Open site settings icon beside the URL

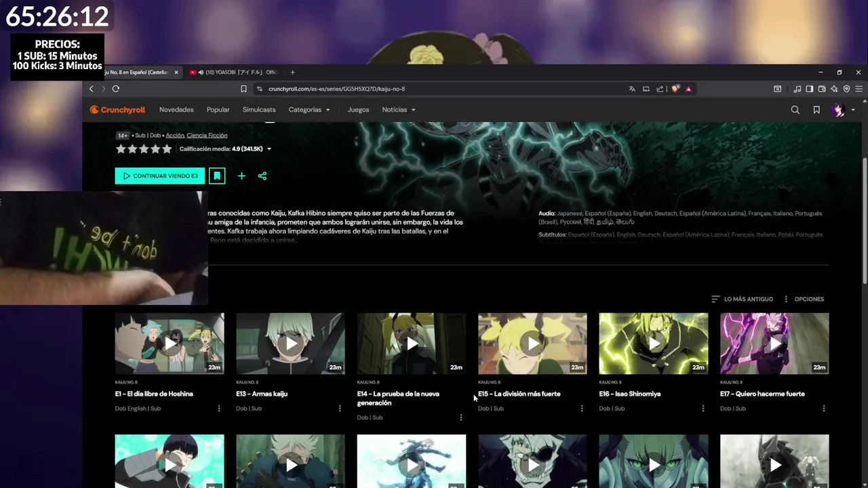click(259, 89)
